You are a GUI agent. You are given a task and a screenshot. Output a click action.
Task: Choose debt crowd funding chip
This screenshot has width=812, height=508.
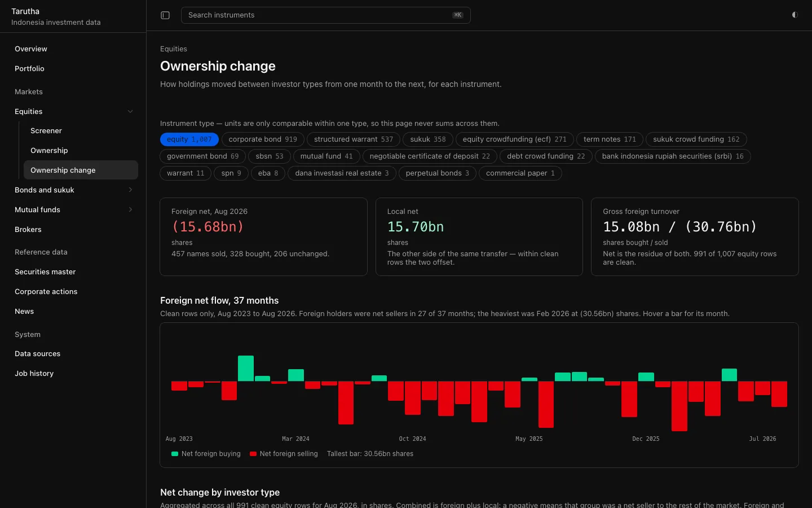pos(546,156)
